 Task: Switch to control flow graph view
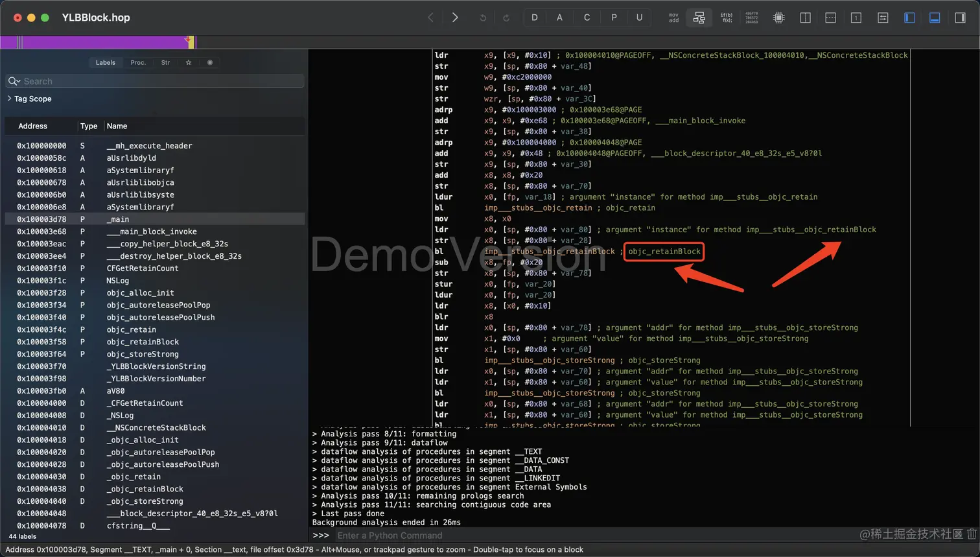(699, 18)
